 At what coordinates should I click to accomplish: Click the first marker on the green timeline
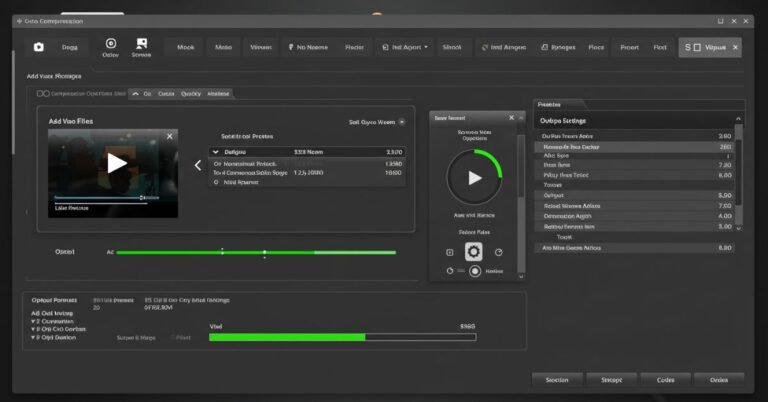pyautogui.click(x=222, y=252)
